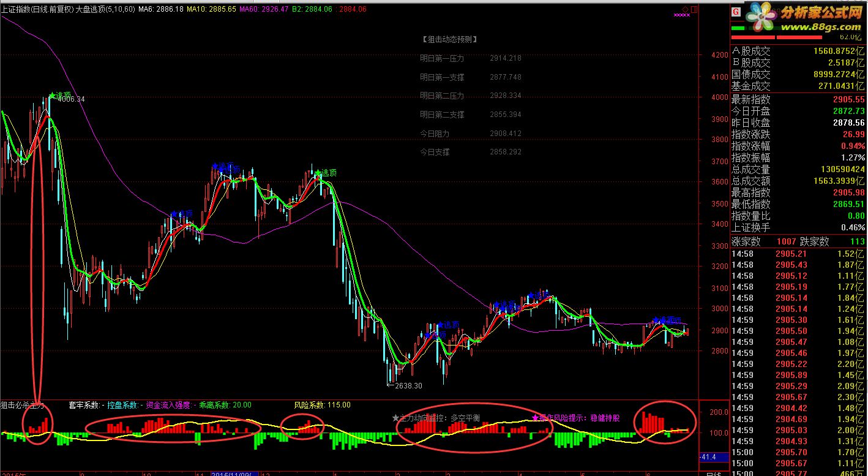Select the tick row priced 2905.89
The image size is (868, 476).
click(x=799, y=375)
